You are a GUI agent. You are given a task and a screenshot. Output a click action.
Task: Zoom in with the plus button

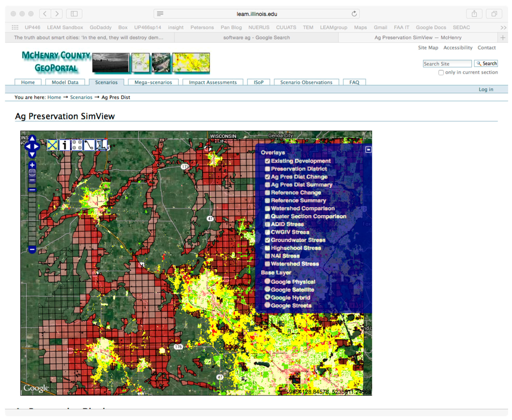(x=32, y=165)
